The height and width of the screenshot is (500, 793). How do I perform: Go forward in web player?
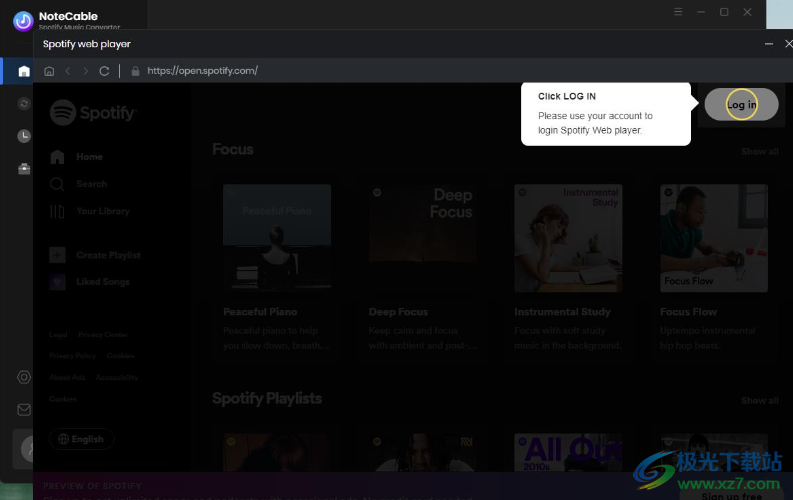coord(85,71)
